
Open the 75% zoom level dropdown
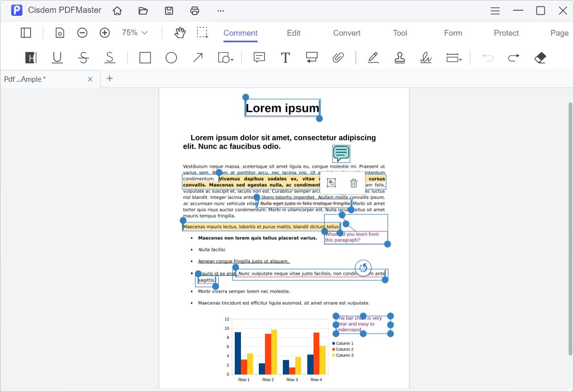135,33
